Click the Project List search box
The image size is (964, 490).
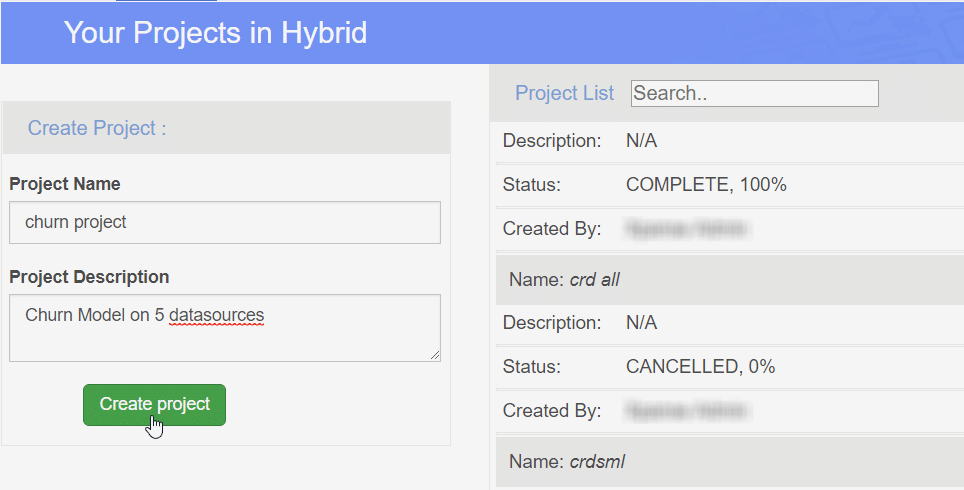[754, 93]
